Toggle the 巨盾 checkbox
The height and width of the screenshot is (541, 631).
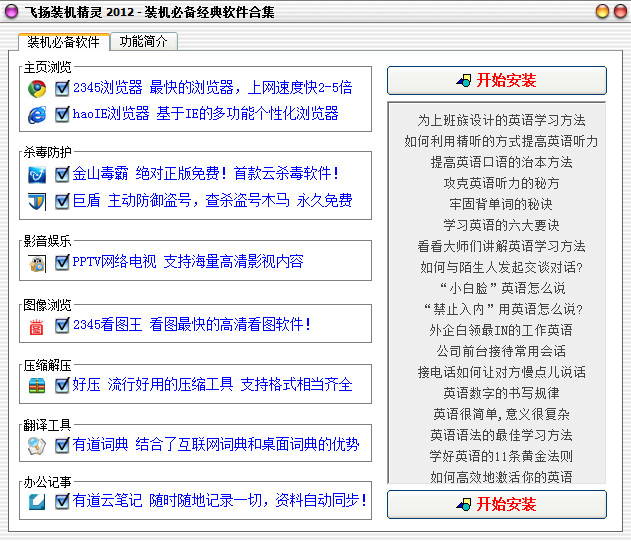pyautogui.click(x=62, y=201)
